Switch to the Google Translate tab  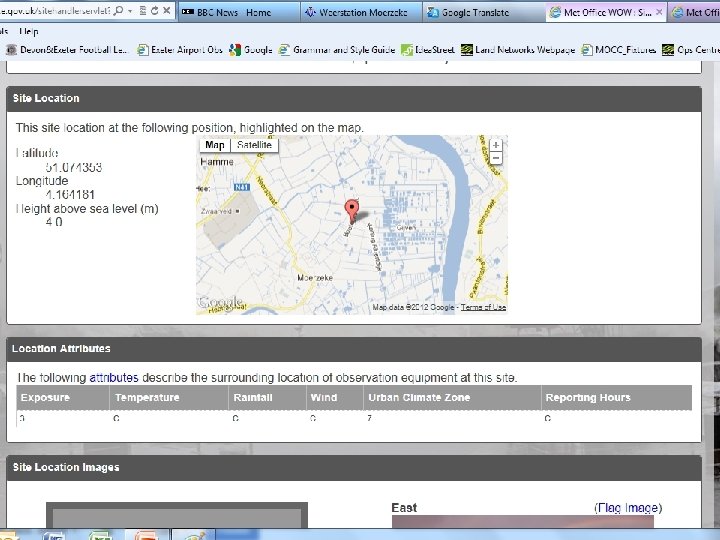484,12
